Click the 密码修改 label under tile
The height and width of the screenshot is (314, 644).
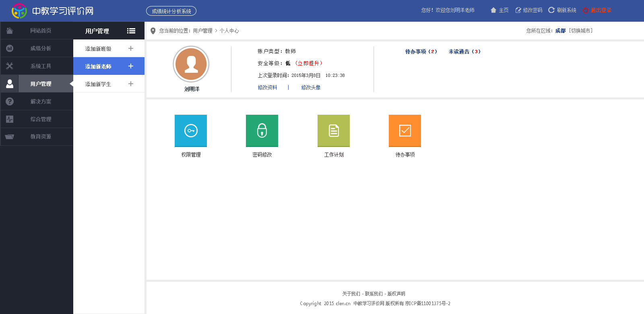coord(262,155)
